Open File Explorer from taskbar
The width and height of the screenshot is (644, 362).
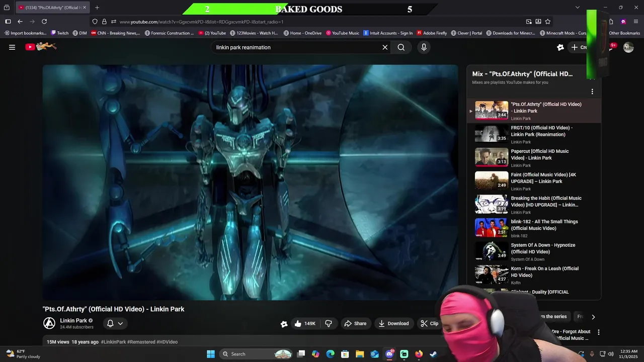pyautogui.click(x=360, y=354)
